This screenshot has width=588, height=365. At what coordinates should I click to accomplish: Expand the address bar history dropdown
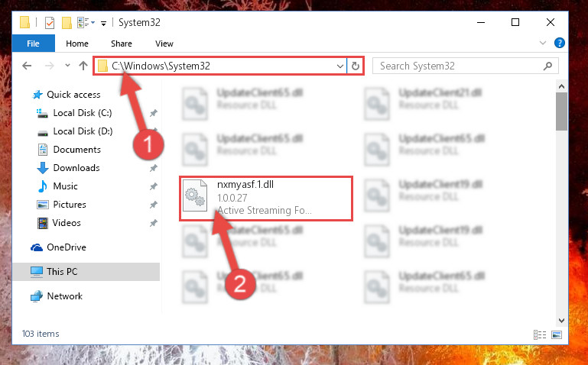[x=339, y=66]
